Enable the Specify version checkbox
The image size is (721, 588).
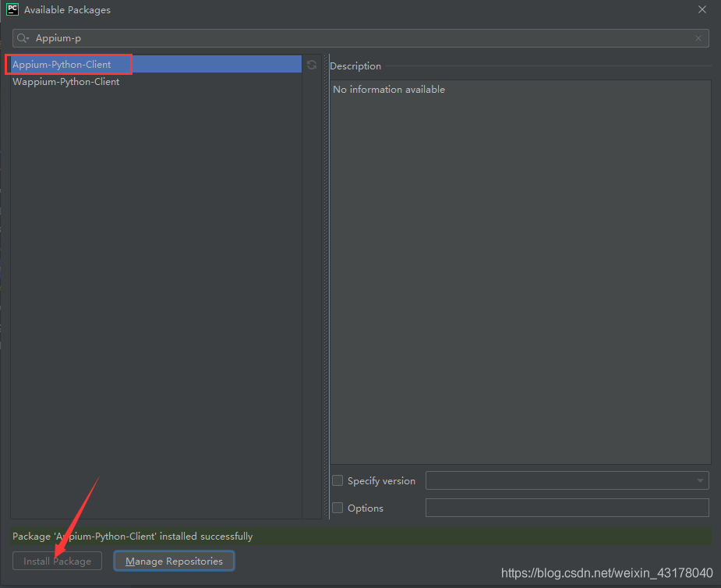(x=338, y=480)
